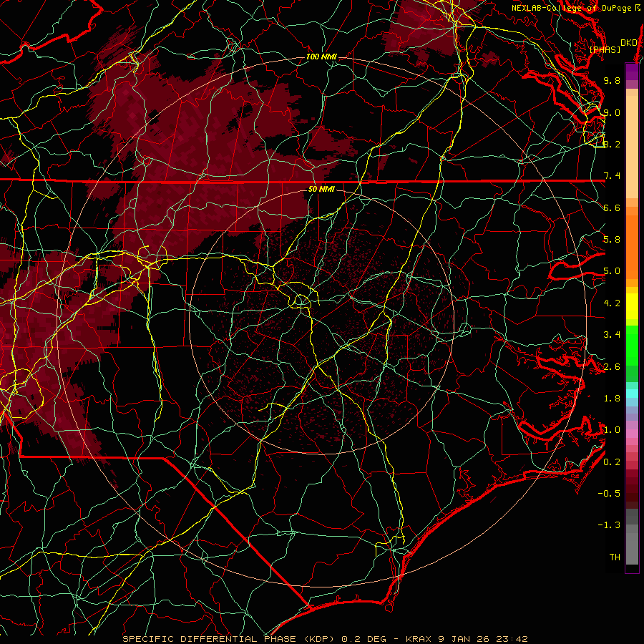Click the 1.0 value on the color scale

coord(612,429)
